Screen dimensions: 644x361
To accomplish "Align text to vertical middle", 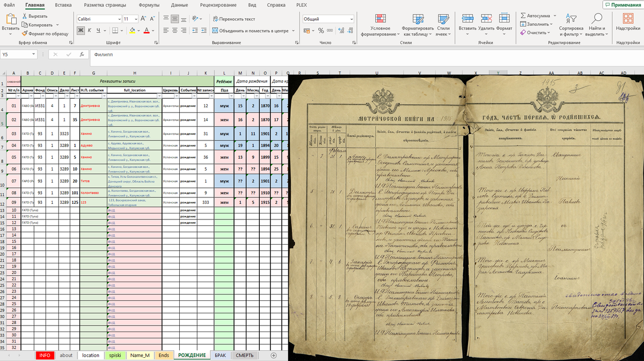I will [175, 18].
